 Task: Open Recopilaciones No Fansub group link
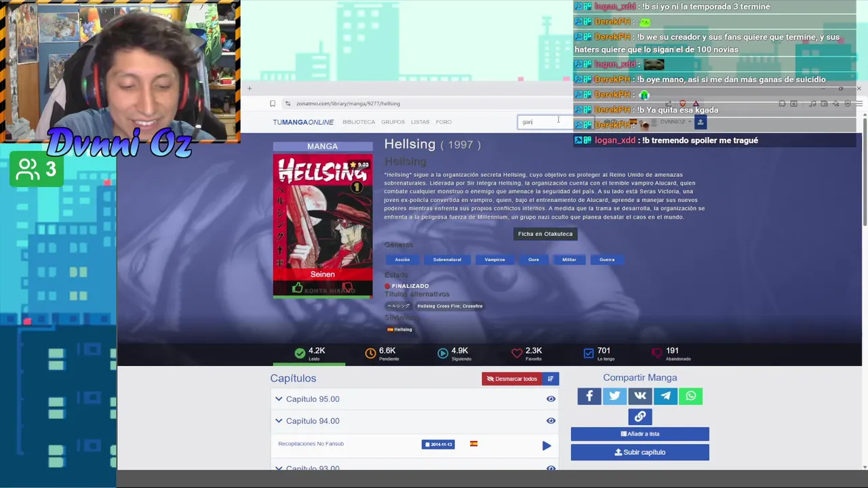(311, 444)
